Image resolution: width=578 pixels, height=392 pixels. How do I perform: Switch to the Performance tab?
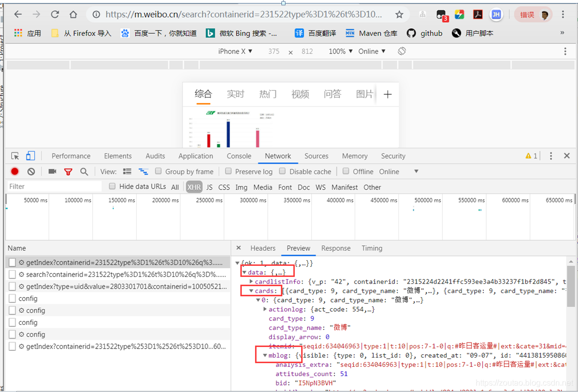[x=71, y=156]
